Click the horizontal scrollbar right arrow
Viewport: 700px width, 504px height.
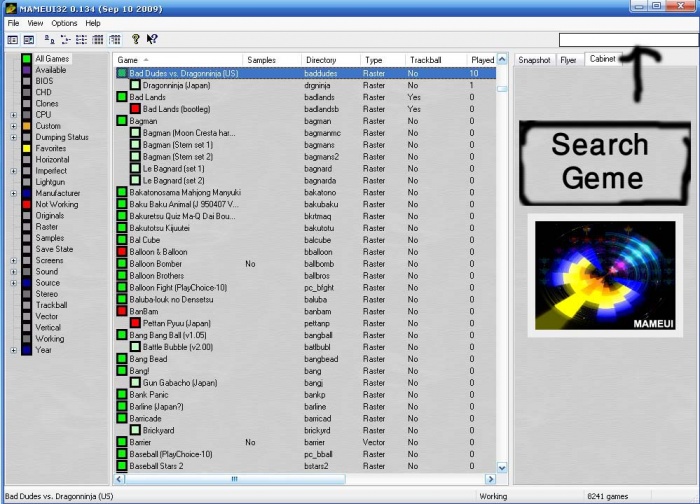click(x=491, y=479)
